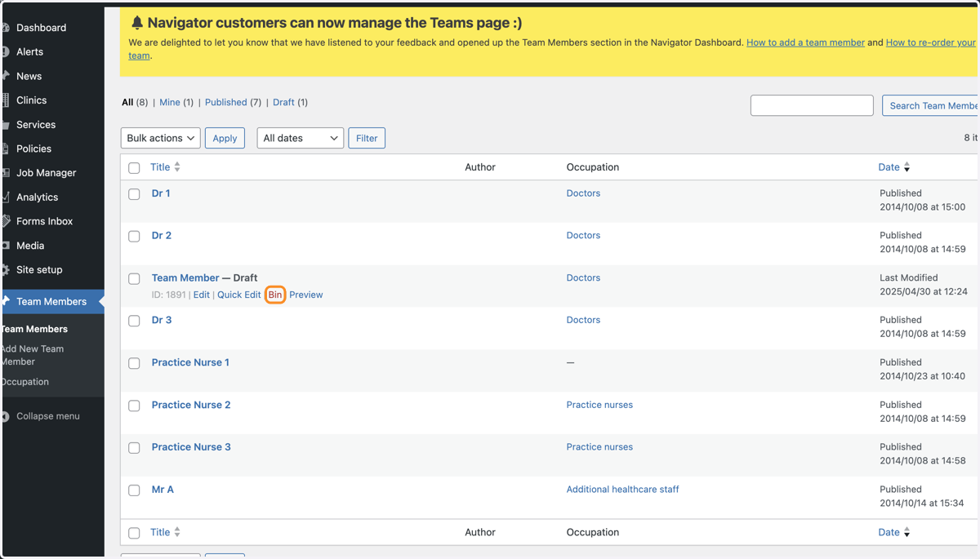Show the Mine filter view
This screenshot has height=559, width=980.
170,102
